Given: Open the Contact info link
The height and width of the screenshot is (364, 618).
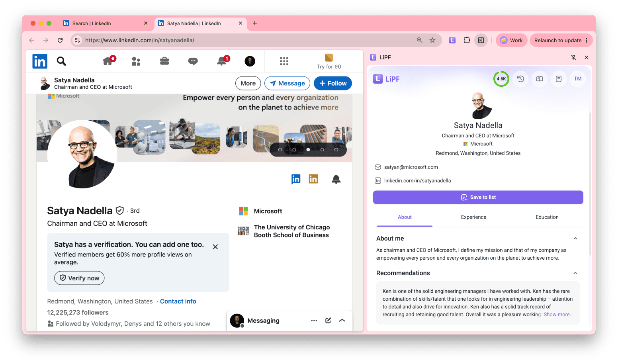Looking at the screenshot, I should click(x=178, y=301).
